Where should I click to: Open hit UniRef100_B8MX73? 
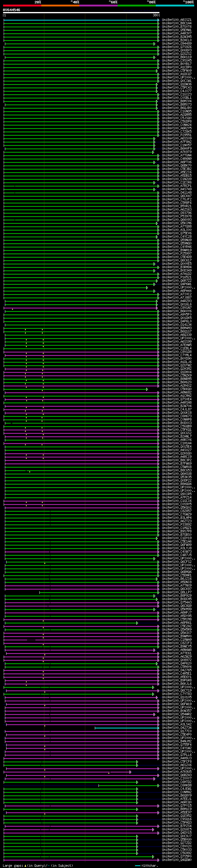(176, 104)
